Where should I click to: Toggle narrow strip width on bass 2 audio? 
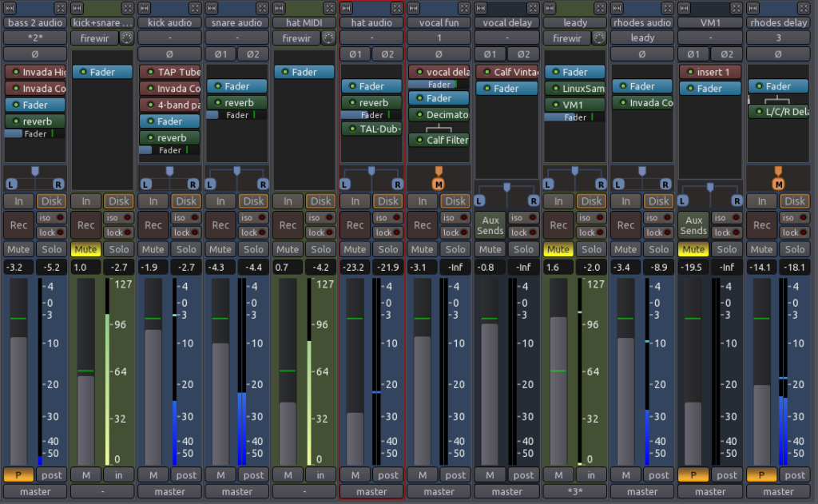(9, 9)
